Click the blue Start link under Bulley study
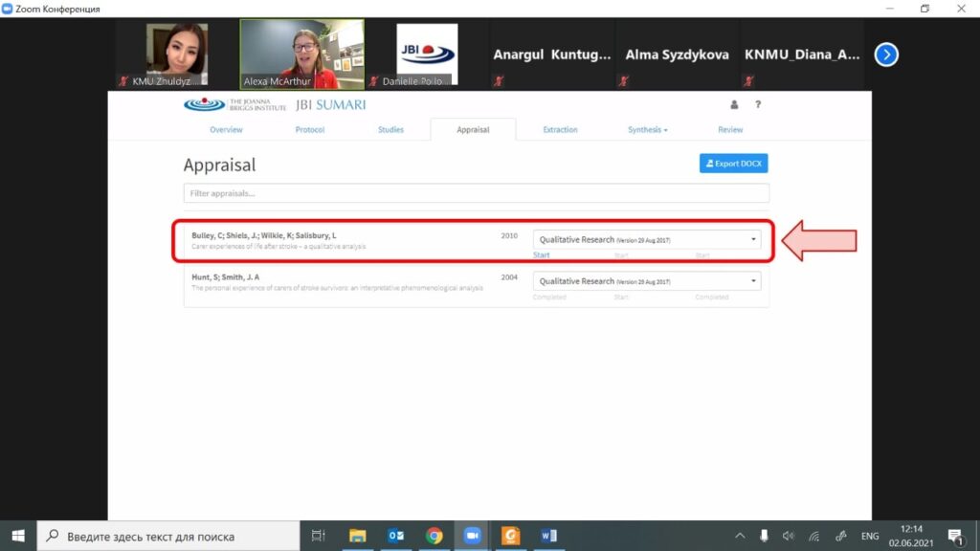This screenshot has height=551, width=980. (x=542, y=255)
